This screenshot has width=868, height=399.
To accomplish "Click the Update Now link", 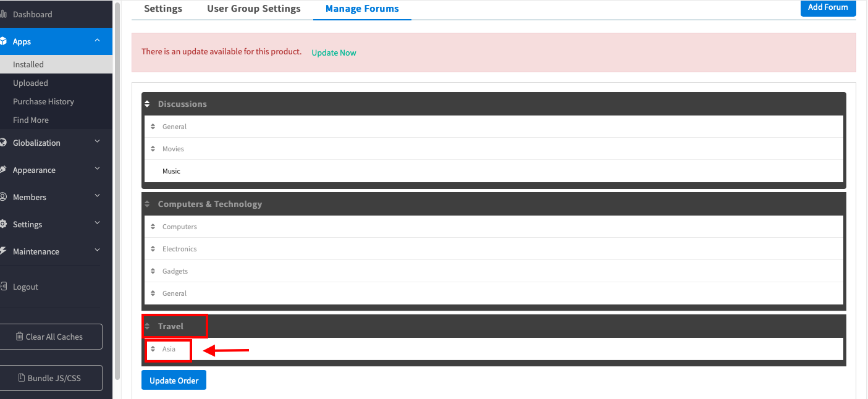I will 334,52.
